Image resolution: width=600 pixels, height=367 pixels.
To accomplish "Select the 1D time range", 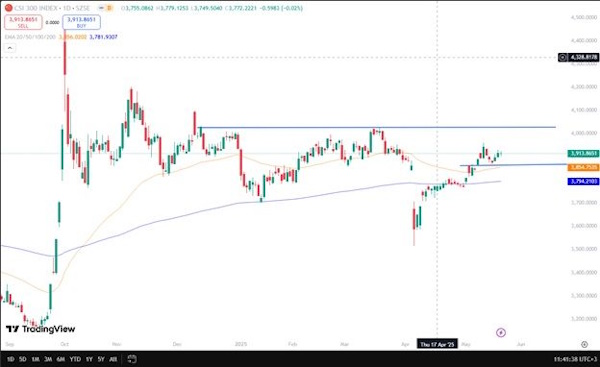I will pos(11,359).
